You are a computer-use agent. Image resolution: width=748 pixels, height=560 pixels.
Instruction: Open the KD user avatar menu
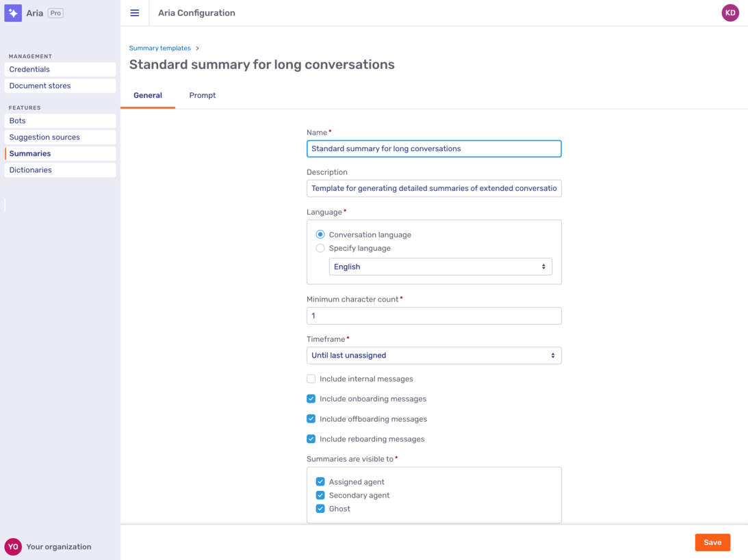coord(730,13)
